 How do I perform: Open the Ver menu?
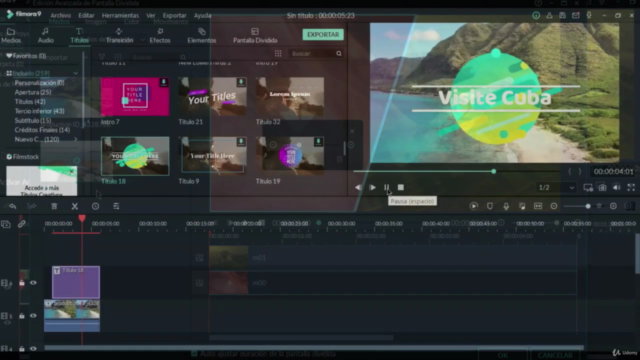[151, 16]
